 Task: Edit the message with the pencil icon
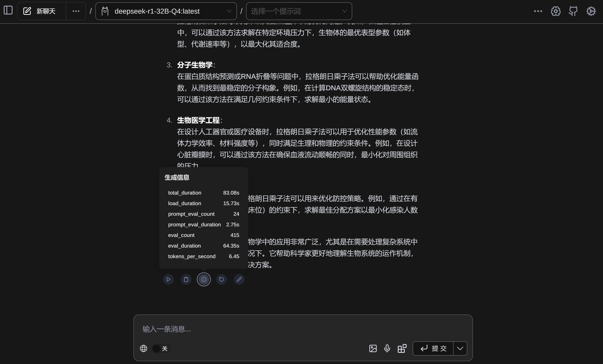(x=239, y=279)
